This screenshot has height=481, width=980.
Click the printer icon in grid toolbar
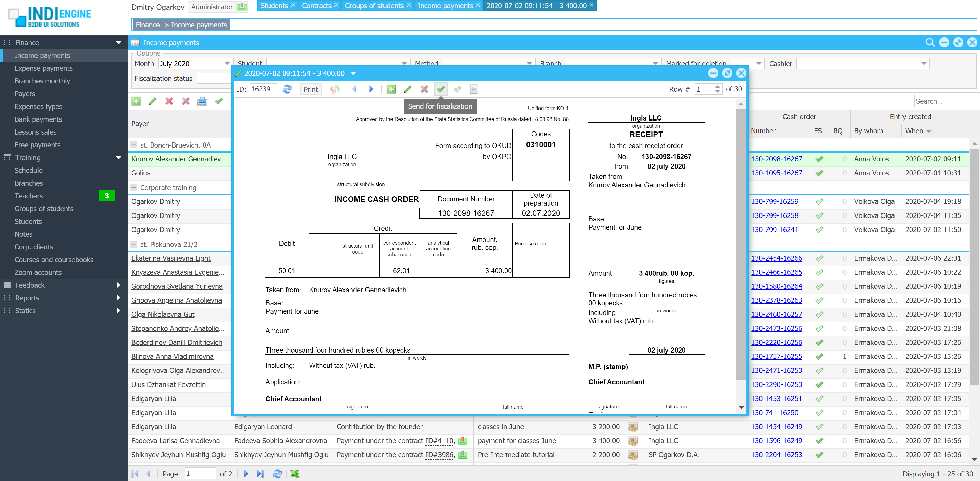[x=202, y=101]
